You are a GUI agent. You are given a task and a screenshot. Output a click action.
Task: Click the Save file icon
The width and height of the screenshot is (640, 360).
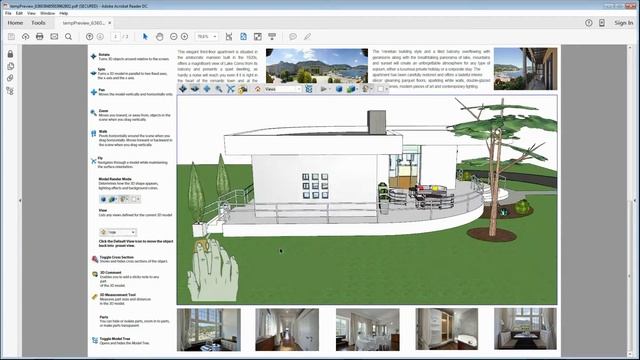(x=11, y=37)
